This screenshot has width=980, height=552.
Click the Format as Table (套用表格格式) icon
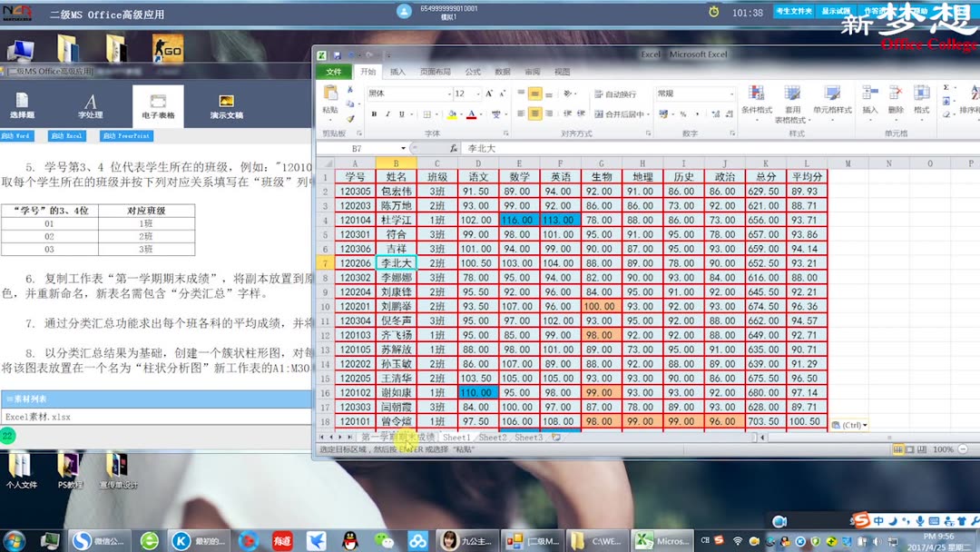[x=793, y=94]
